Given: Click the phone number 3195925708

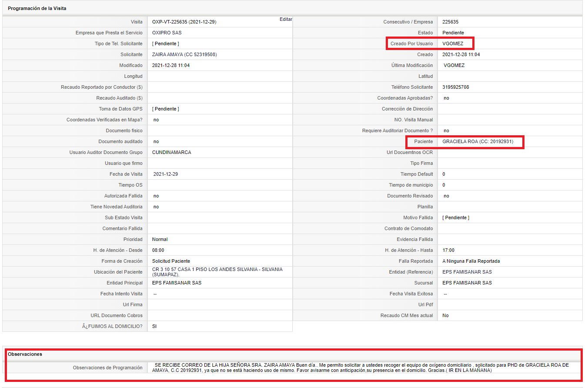Looking at the screenshot, I should coord(456,87).
